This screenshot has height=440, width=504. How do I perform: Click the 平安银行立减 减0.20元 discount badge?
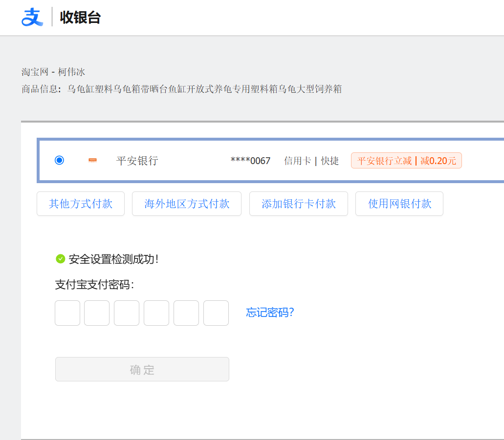406,161
